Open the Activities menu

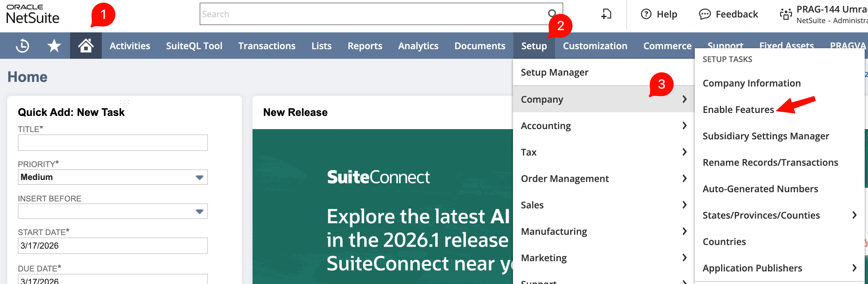[130, 46]
